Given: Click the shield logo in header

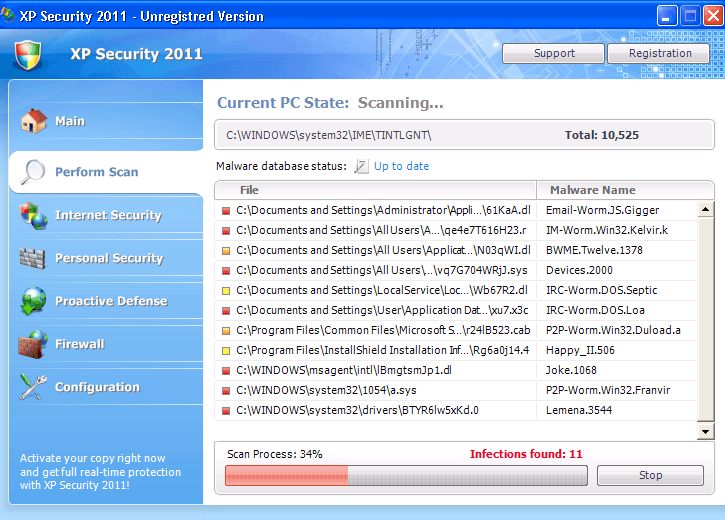Looking at the screenshot, I should click(x=28, y=55).
